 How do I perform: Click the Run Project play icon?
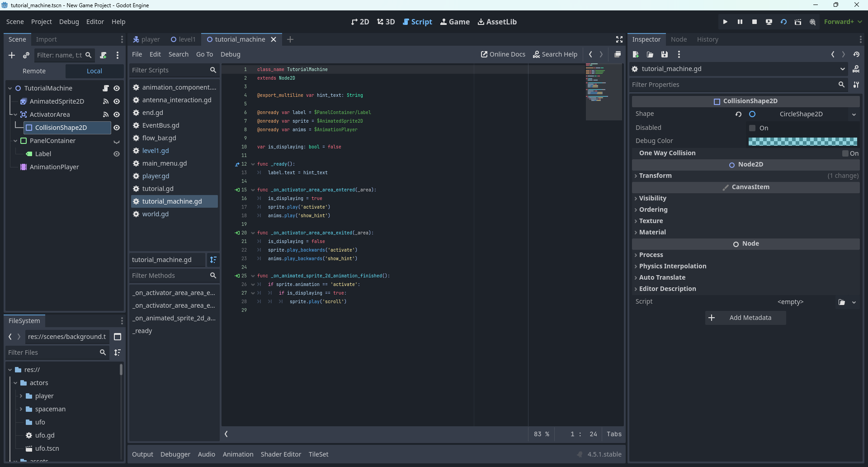725,22
